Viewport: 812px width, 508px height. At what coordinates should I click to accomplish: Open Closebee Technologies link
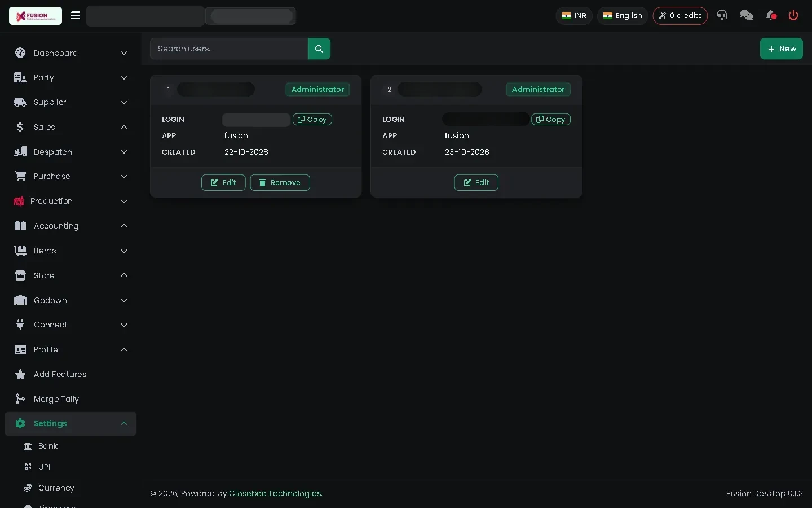(276, 493)
